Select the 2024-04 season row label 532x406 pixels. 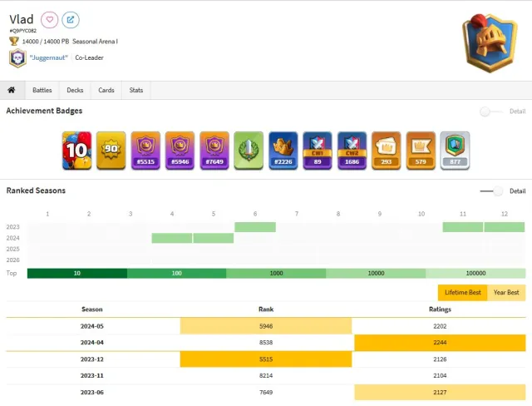click(x=92, y=343)
